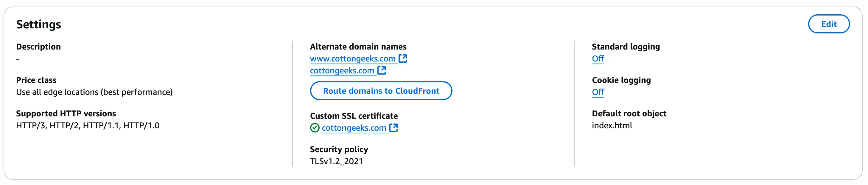Click the price class value text
Image resolution: width=868 pixels, height=185 pixels.
[94, 92]
